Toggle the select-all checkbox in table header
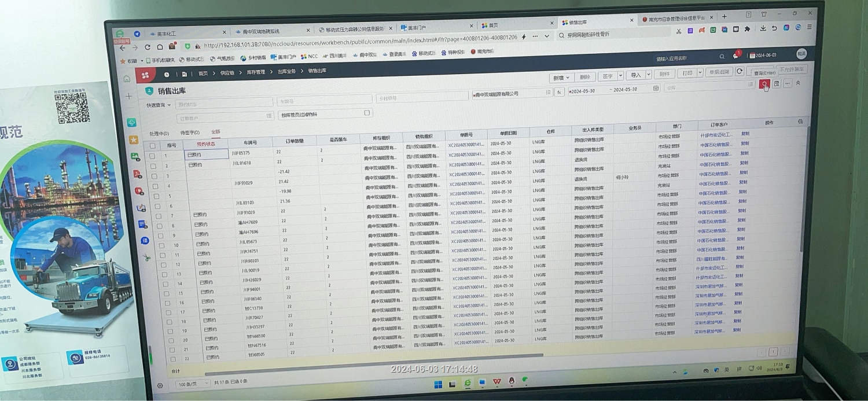The width and height of the screenshot is (868, 401). pos(152,146)
